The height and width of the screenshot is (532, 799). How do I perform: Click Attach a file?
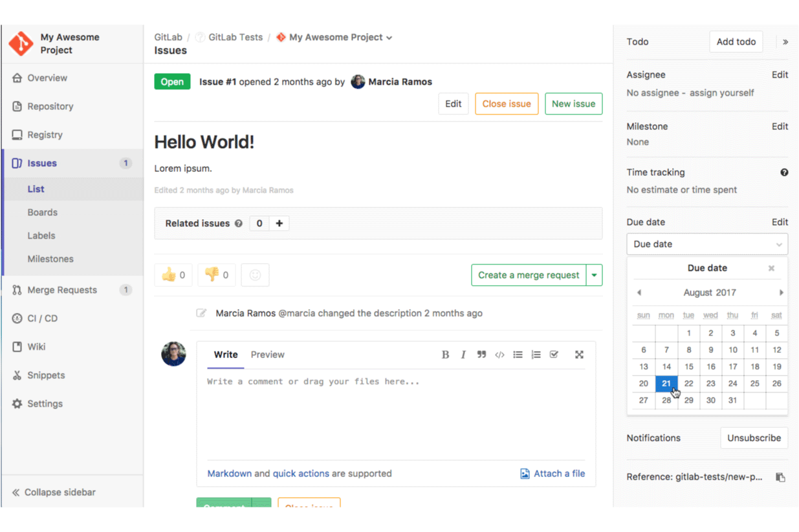click(x=553, y=473)
